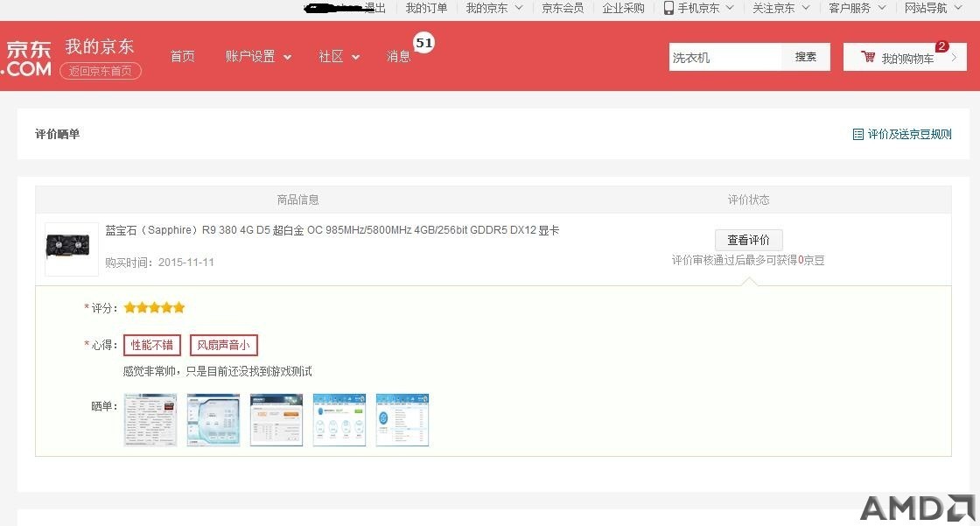The image size is (980, 526).
Task: Click the 商品信息 column header
Action: [x=298, y=200]
